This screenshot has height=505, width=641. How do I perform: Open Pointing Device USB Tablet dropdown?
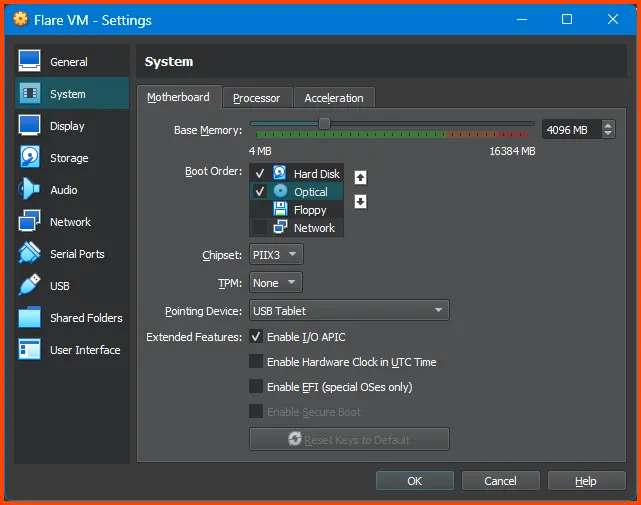tap(349, 310)
